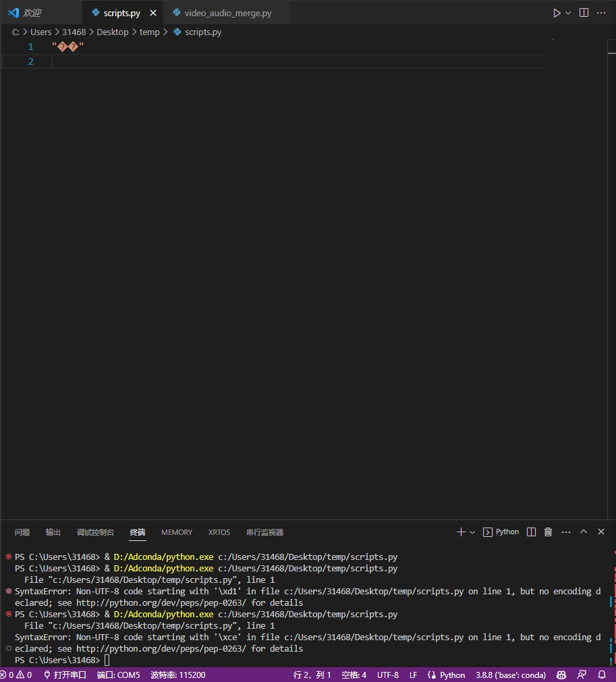Split the terminal panel
Screen dimensions: 616x682
531,532
